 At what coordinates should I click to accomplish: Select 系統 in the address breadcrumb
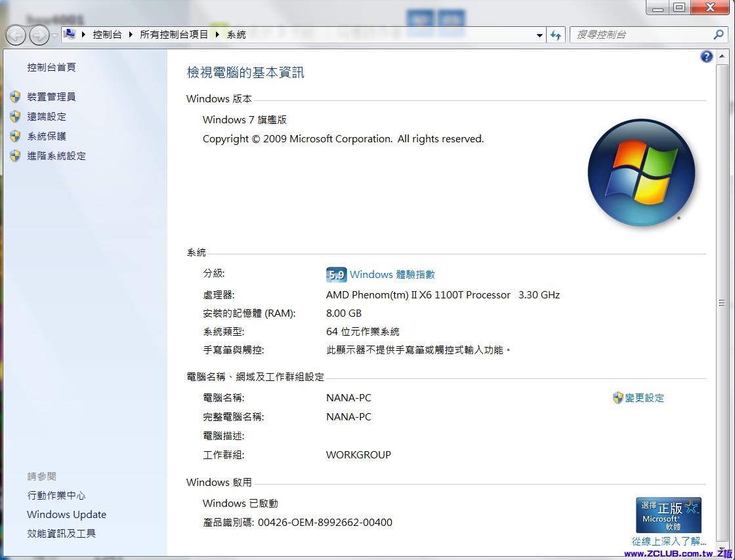coord(236,35)
